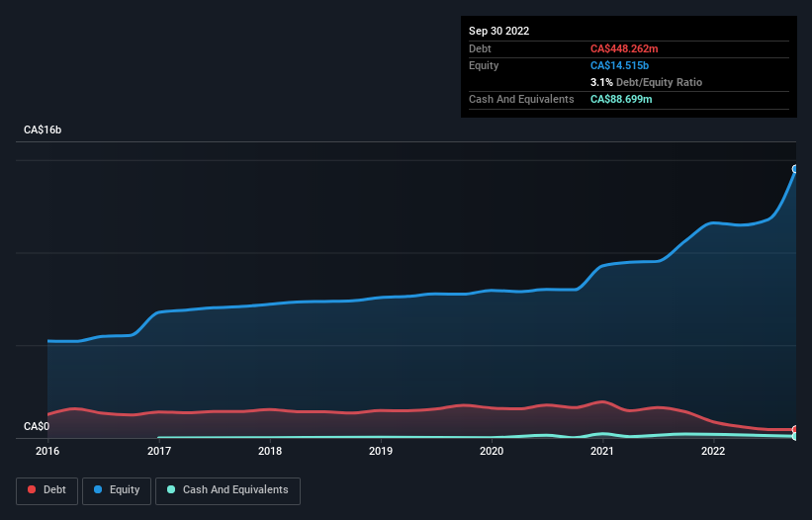Click the CA$16b y-axis label
The height and width of the screenshot is (520, 812).
pyautogui.click(x=43, y=130)
